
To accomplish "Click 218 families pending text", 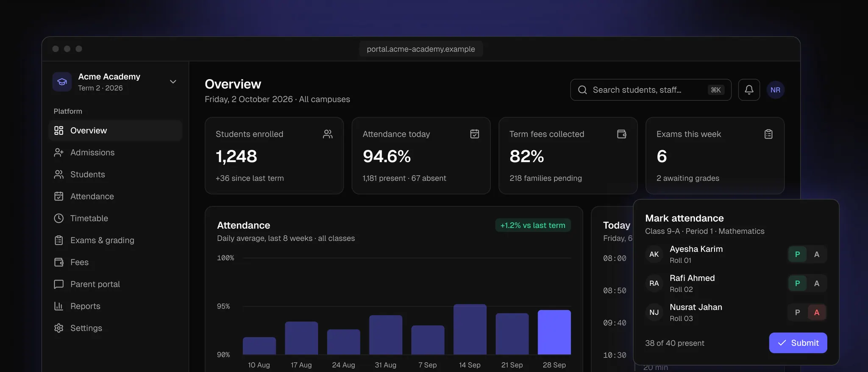I will [545, 178].
